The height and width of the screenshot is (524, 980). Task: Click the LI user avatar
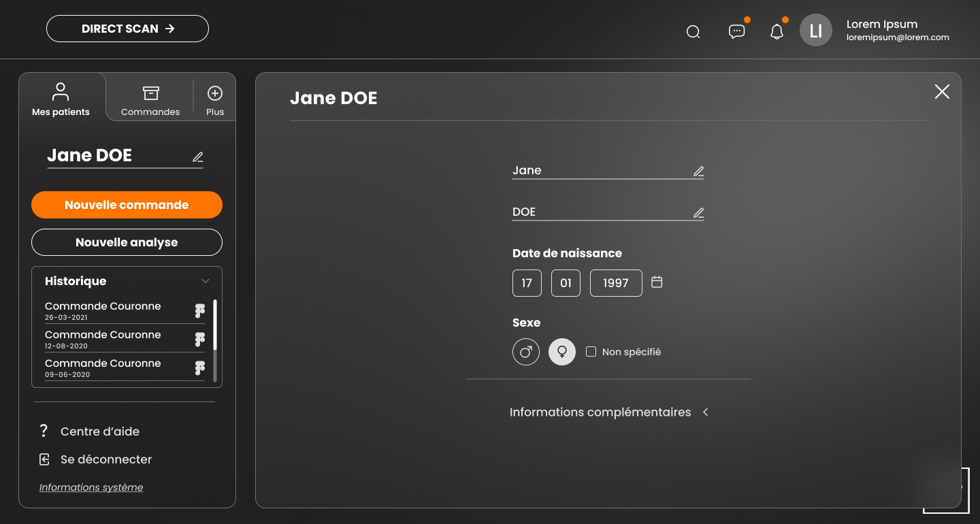pyautogui.click(x=815, y=31)
